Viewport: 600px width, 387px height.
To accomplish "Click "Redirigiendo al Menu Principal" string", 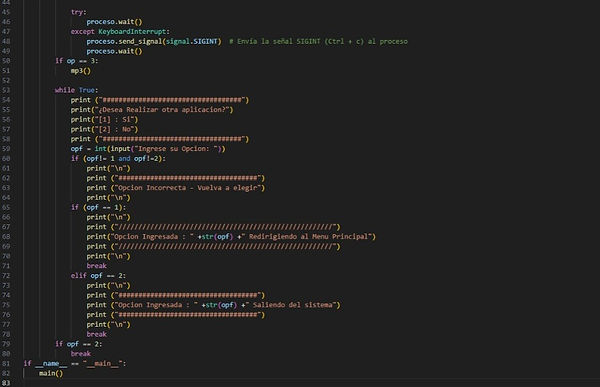I will point(308,237).
